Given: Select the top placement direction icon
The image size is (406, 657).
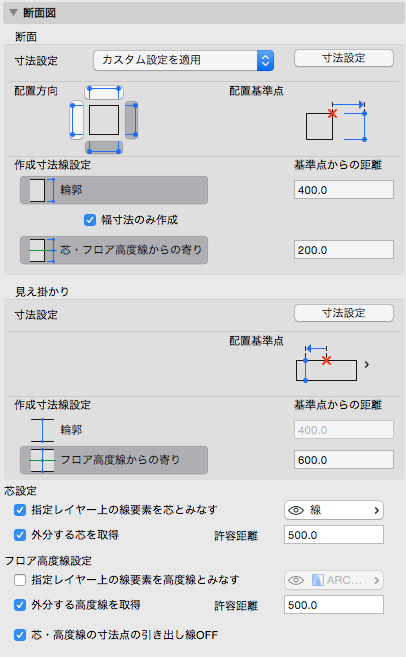Looking at the screenshot, I should [104, 92].
